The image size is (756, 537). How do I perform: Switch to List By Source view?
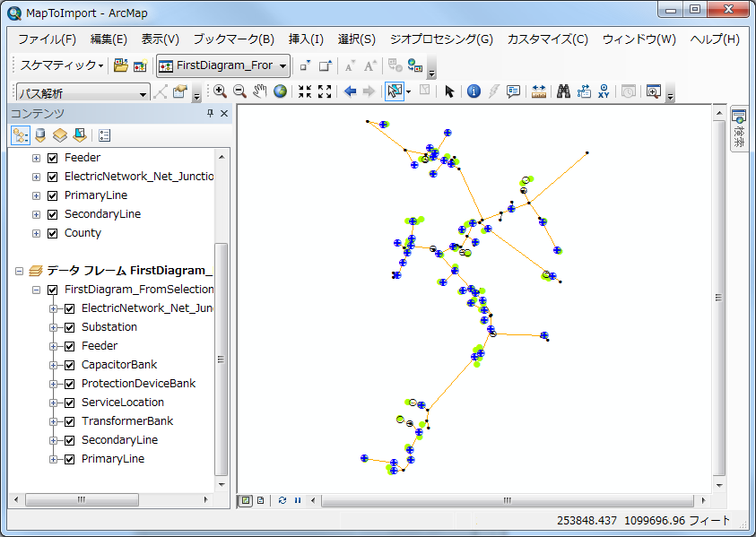39,135
